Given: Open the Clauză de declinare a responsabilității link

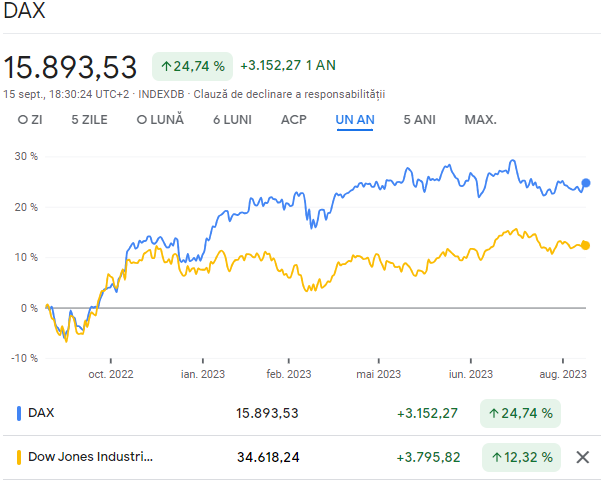Looking at the screenshot, I should (x=289, y=94).
